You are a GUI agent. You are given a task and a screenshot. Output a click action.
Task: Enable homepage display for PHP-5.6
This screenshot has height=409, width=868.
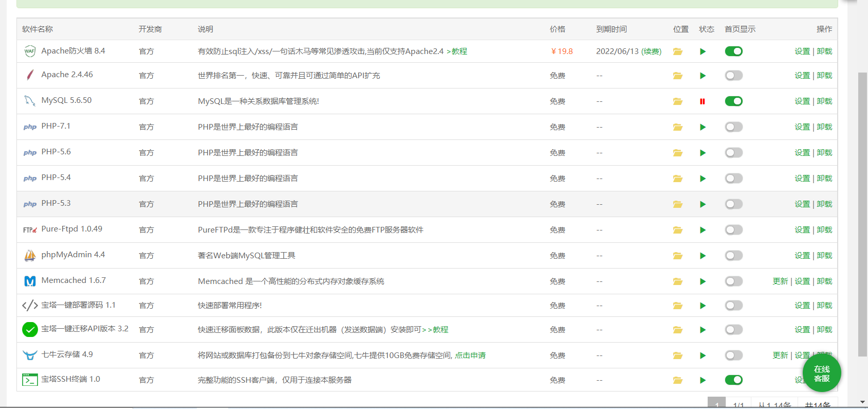click(733, 153)
